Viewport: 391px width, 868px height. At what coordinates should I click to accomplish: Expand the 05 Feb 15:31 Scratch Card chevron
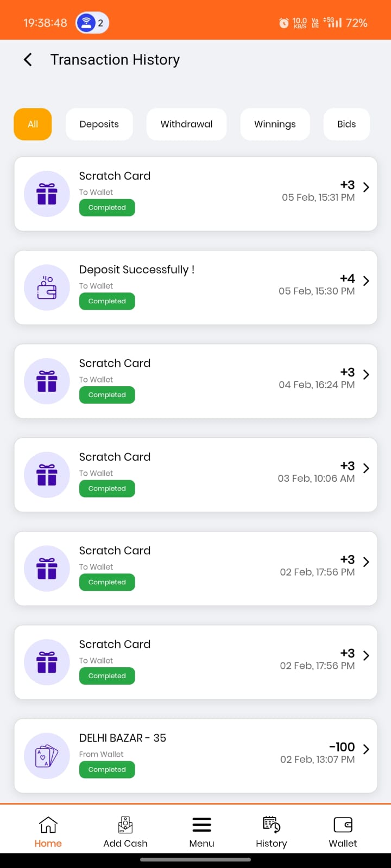(366, 187)
